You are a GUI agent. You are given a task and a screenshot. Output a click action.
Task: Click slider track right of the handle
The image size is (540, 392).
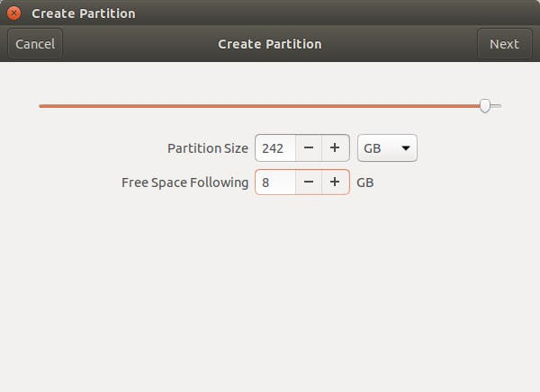pos(496,106)
